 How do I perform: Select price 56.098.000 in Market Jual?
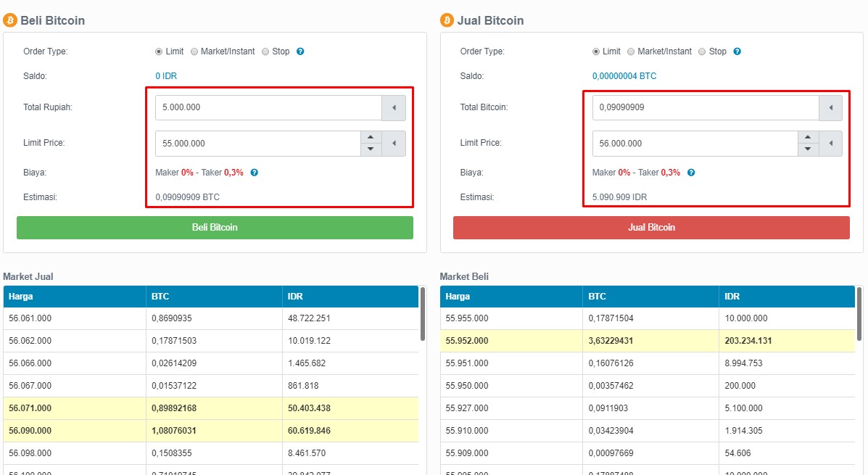point(30,453)
